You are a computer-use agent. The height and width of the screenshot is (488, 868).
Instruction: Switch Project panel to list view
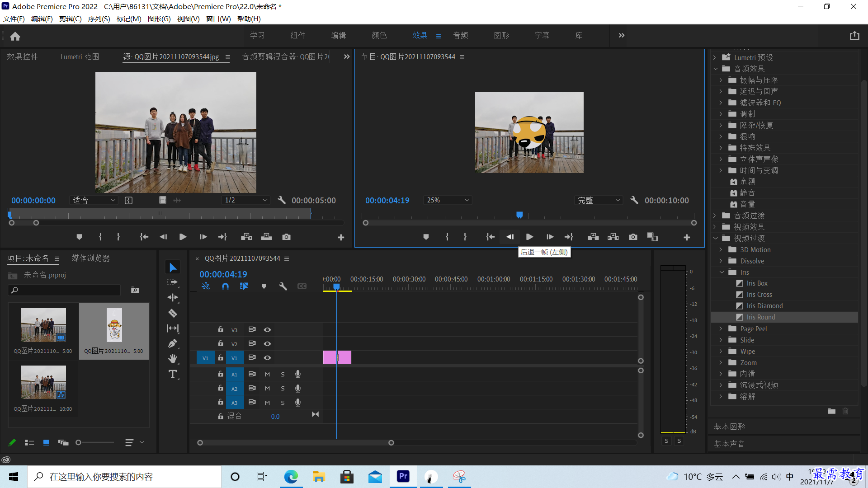tap(29, 443)
